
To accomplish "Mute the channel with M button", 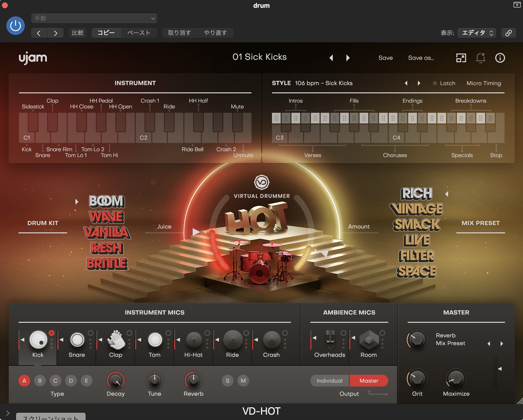I will tap(243, 381).
